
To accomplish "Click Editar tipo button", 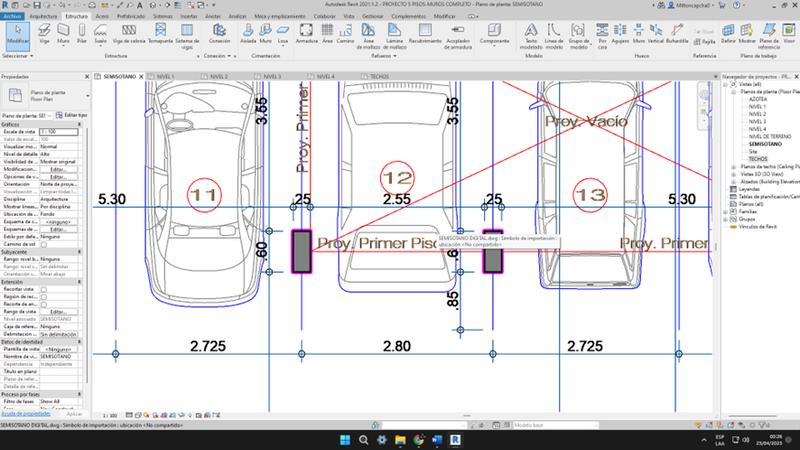I will pyautogui.click(x=70, y=116).
